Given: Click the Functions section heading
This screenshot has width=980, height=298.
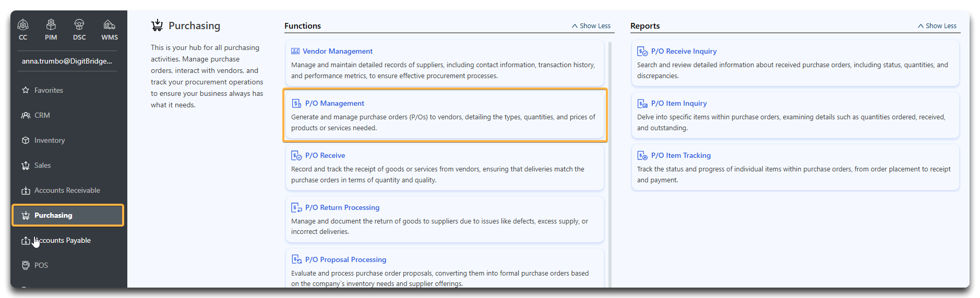Looking at the screenshot, I should click(x=303, y=26).
